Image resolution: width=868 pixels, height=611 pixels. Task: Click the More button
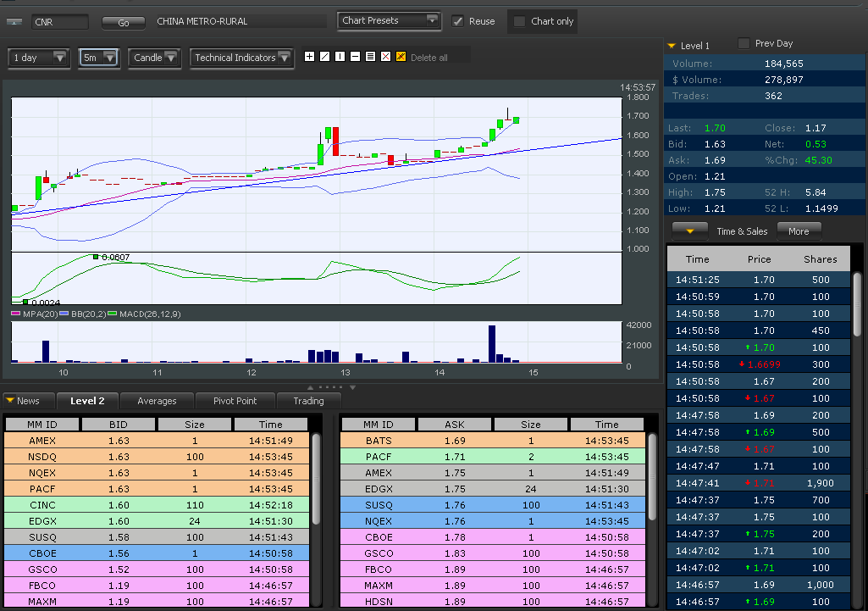click(x=799, y=231)
